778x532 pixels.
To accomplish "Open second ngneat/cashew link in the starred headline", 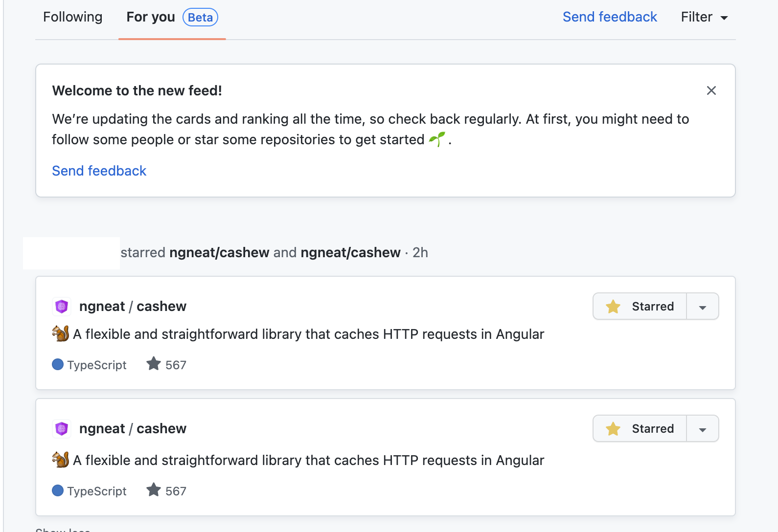I will point(350,252).
